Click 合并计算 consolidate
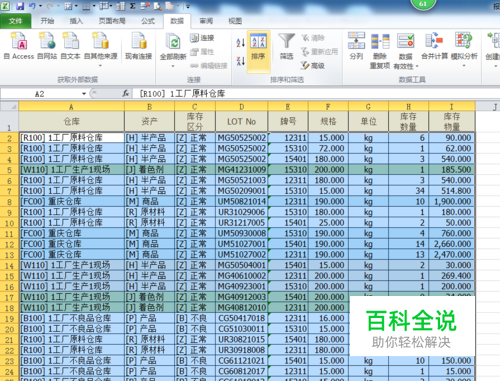Screen dimensions: 500x381 pyautogui.click(x=434, y=46)
